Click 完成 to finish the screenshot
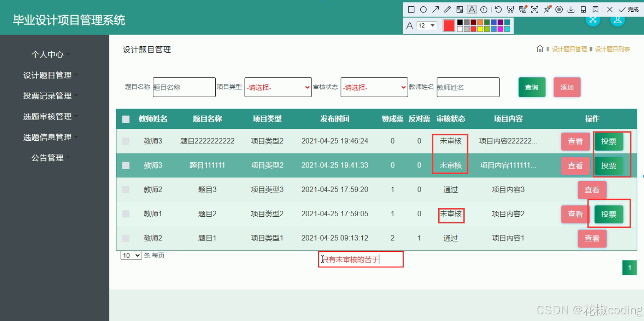Viewport: 644px width, 321px height. (629, 10)
